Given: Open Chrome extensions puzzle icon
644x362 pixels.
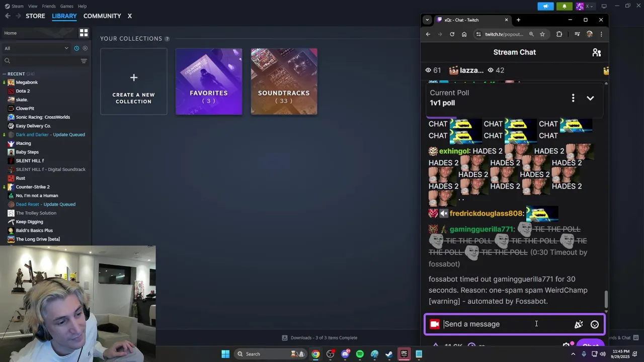Looking at the screenshot, I should click(x=559, y=34).
